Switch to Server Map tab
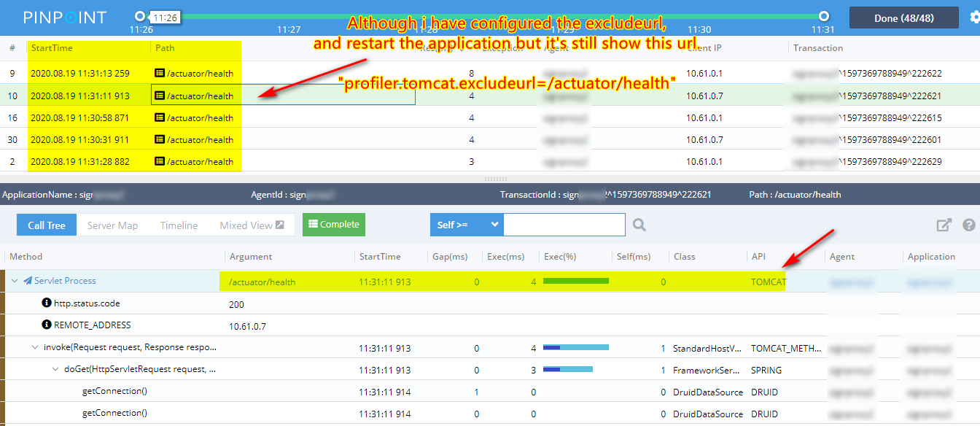The width and height of the screenshot is (980, 426). (x=112, y=225)
